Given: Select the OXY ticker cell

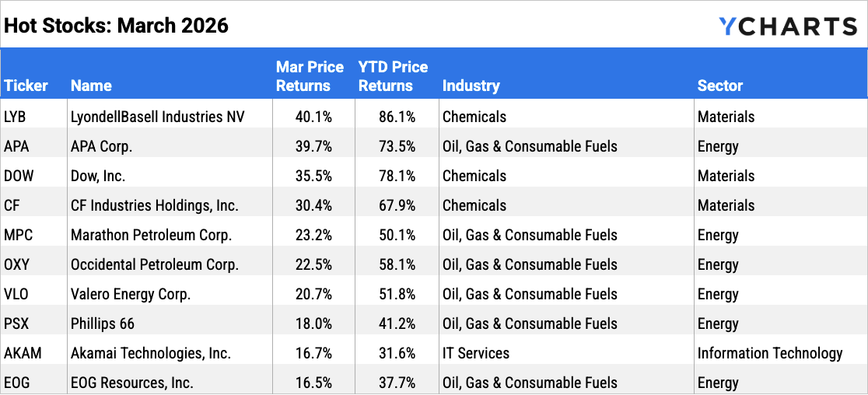Looking at the screenshot, I should click(x=16, y=264).
